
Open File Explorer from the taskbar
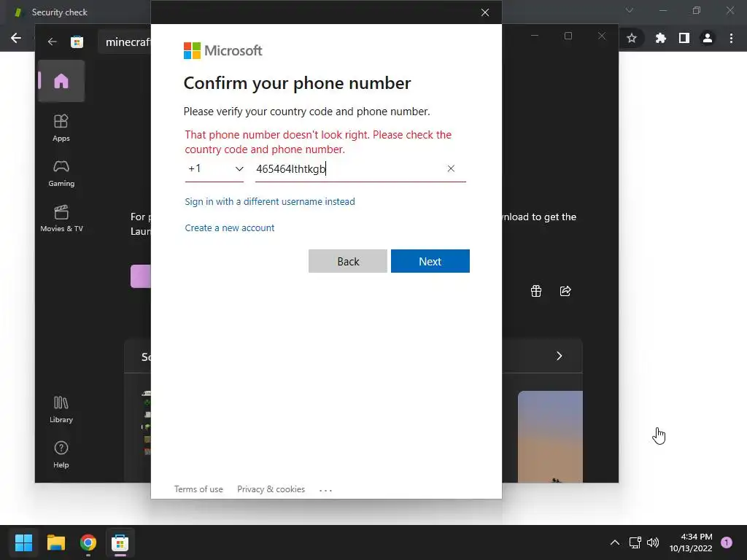[55, 542]
